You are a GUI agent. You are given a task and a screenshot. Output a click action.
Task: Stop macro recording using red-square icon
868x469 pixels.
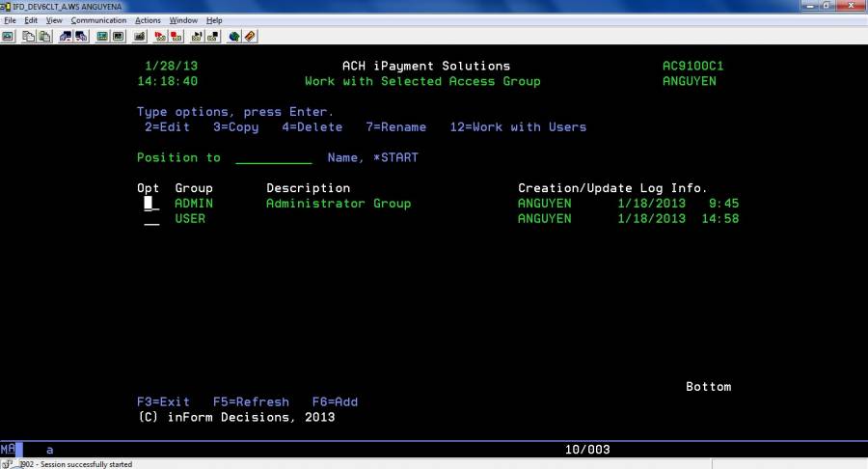(x=176, y=37)
